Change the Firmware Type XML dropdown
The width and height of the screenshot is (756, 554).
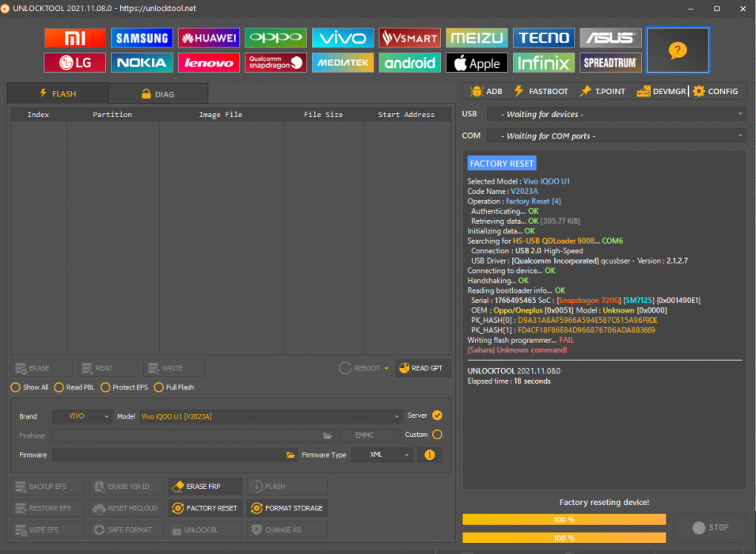(382, 454)
